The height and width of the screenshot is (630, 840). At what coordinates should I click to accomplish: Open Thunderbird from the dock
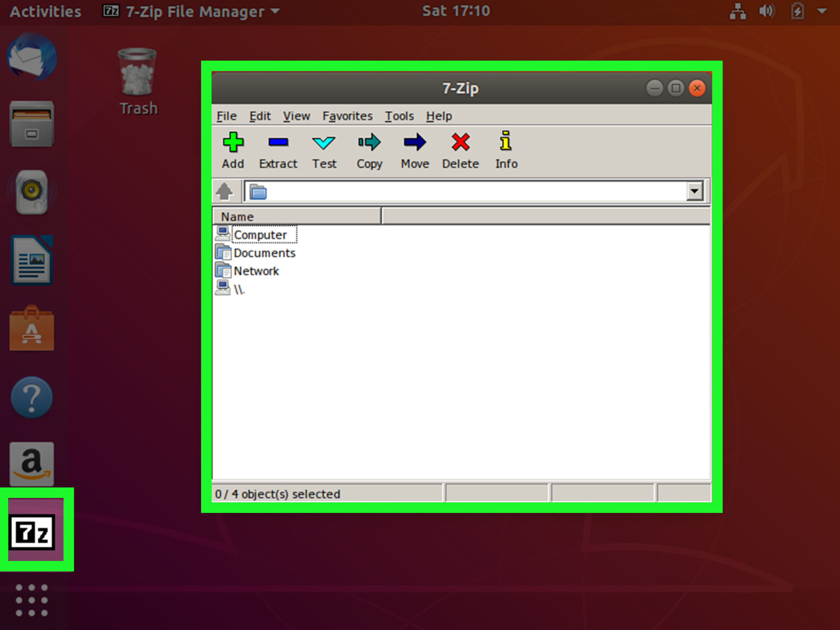pyautogui.click(x=32, y=58)
